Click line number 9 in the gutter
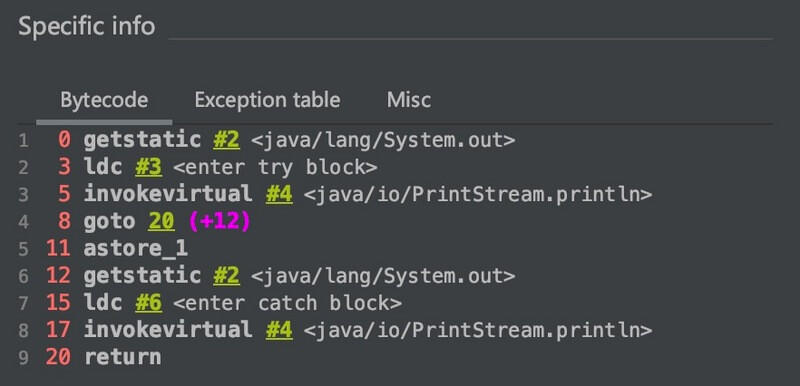 pos(23,358)
